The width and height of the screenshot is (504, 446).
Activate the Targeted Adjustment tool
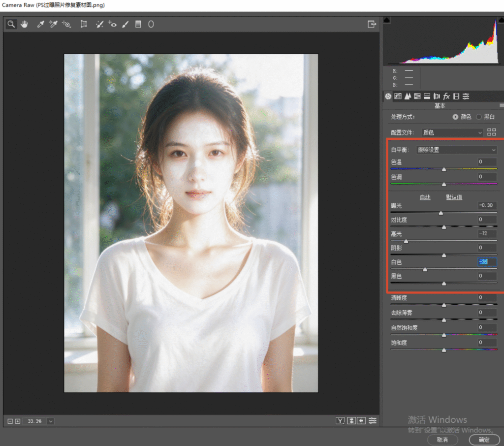pos(66,24)
